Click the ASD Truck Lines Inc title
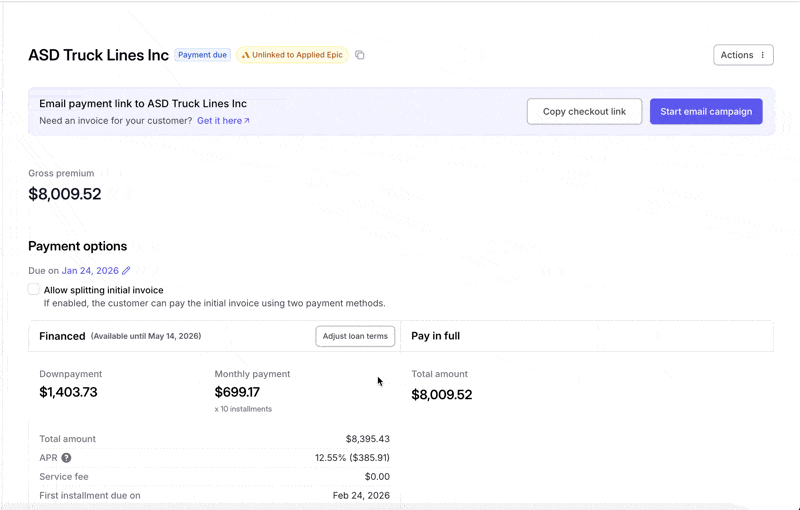 pyautogui.click(x=98, y=55)
